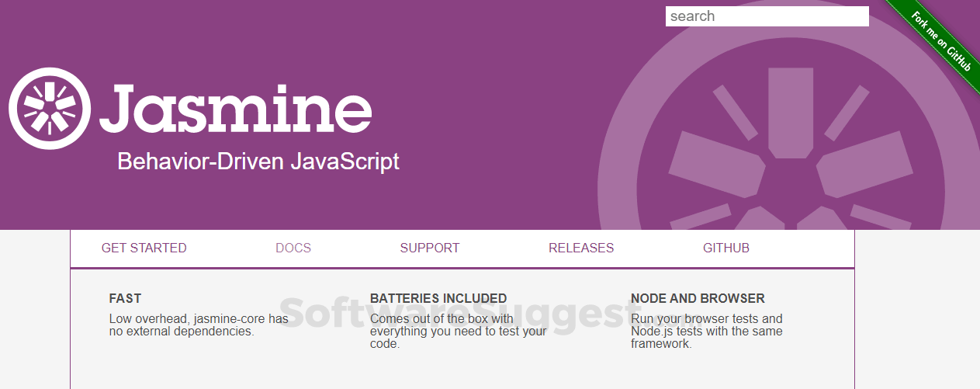The width and height of the screenshot is (980, 389).
Task: Click the 'Run your browser tests' paragraph
Action: pos(706,331)
